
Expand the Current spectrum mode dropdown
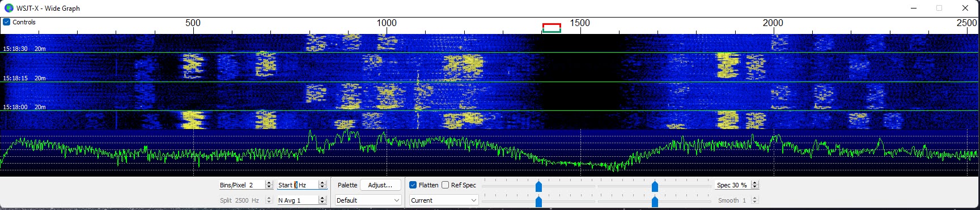443,200
